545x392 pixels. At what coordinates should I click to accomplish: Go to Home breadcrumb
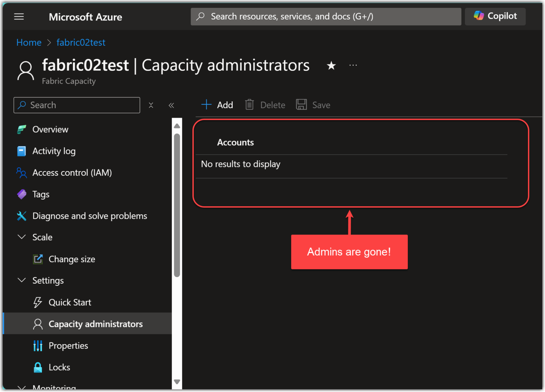29,43
